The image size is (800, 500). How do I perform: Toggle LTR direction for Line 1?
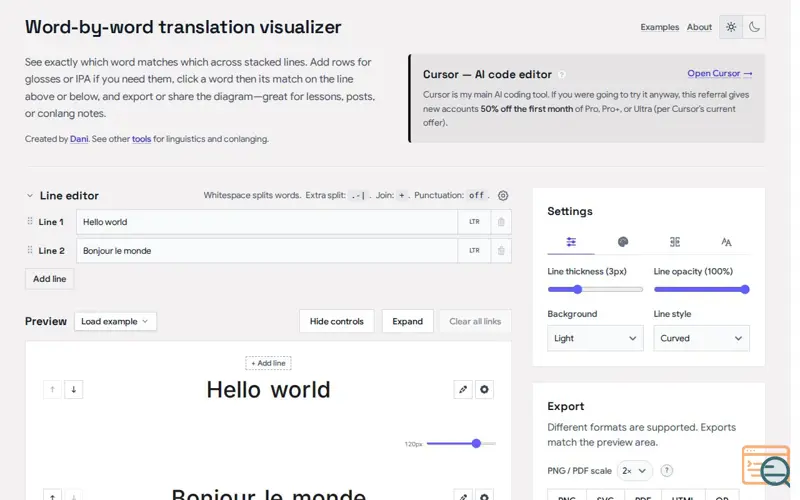click(474, 222)
